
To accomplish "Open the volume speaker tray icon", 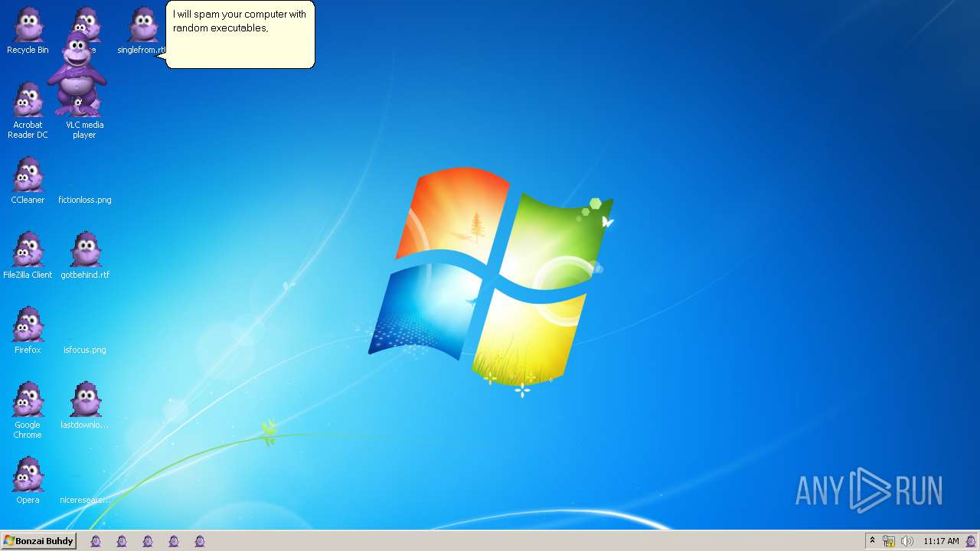I will coord(907,541).
